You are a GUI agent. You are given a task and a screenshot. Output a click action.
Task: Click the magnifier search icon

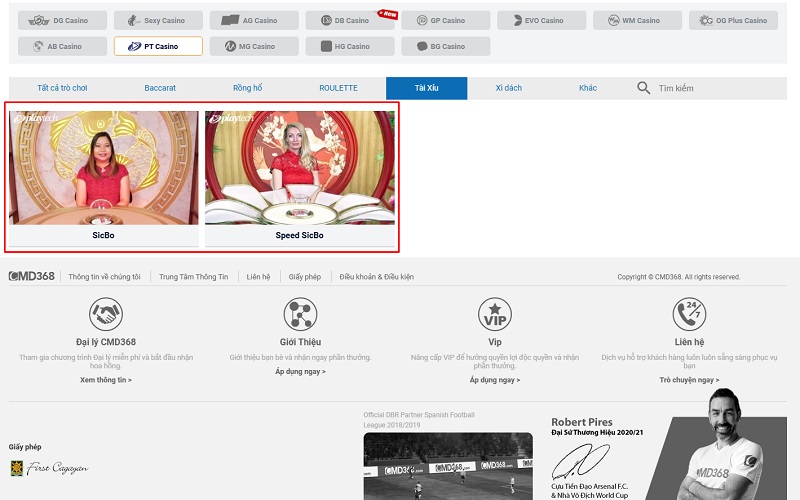(x=643, y=88)
